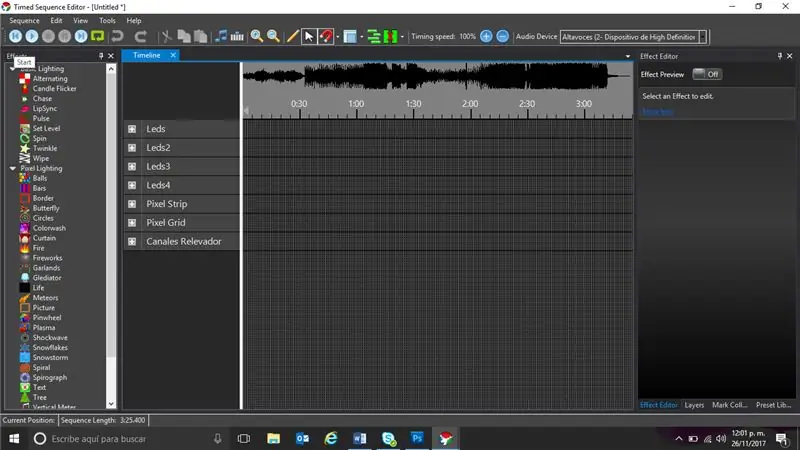This screenshot has height=450, width=800.
Task: Expand the Leds row
Action: (132, 129)
